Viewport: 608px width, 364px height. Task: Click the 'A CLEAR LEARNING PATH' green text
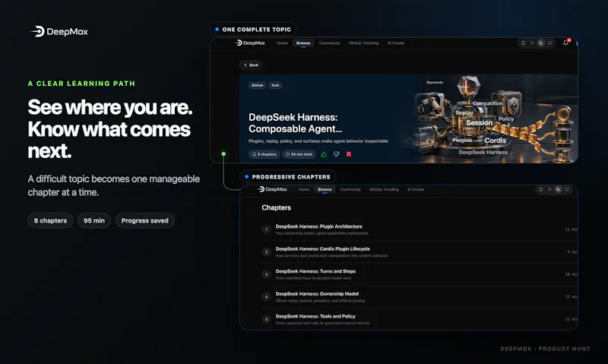click(81, 84)
